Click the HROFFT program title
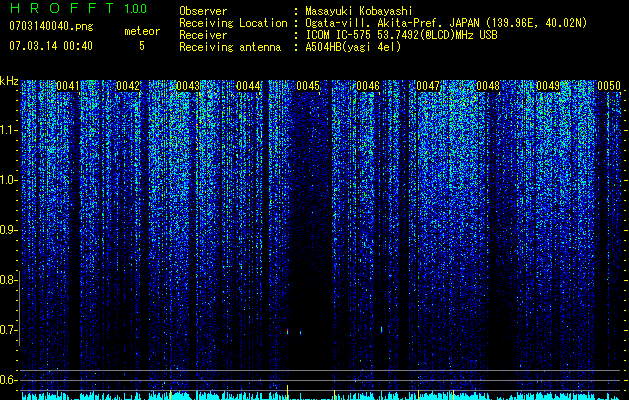 point(63,8)
